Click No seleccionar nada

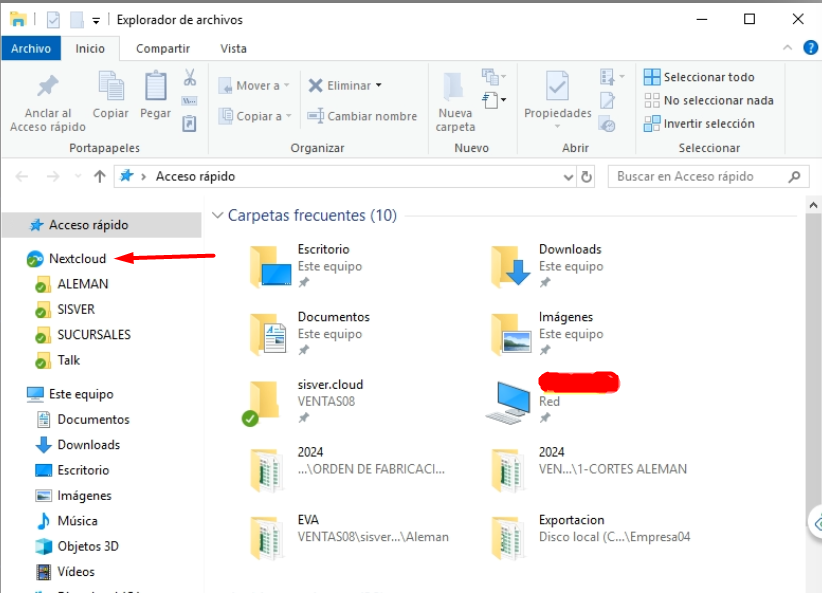[708, 100]
